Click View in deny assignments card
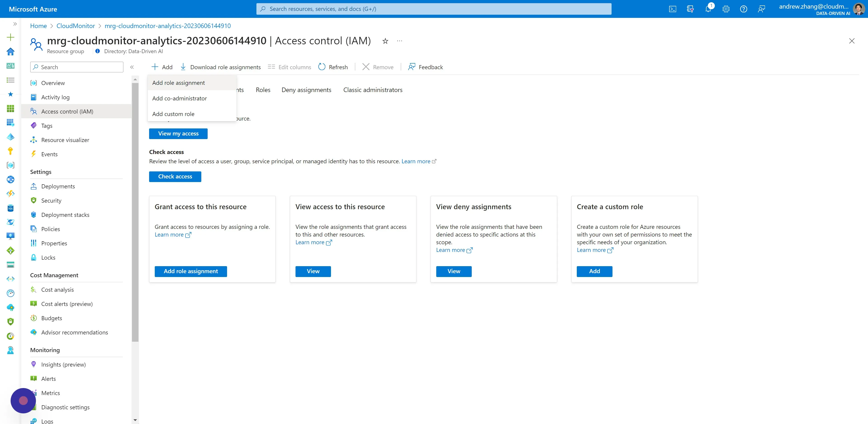The height and width of the screenshot is (424, 868). pos(454,271)
